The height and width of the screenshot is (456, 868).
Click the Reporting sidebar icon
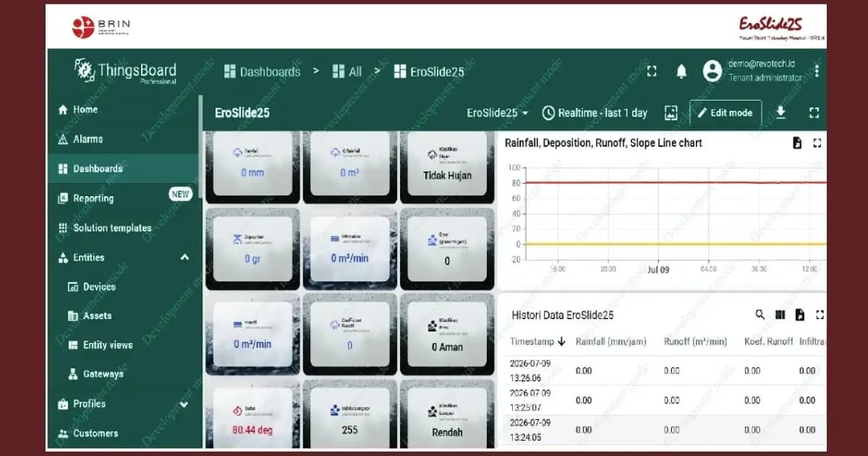63,198
